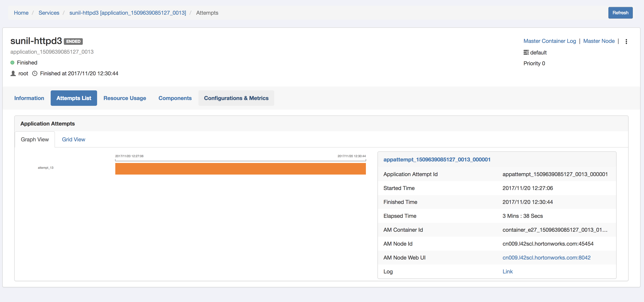The width and height of the screenshot is (644, 302).
Task: Open the AM Node Web UI link
Action: [546, 258]
